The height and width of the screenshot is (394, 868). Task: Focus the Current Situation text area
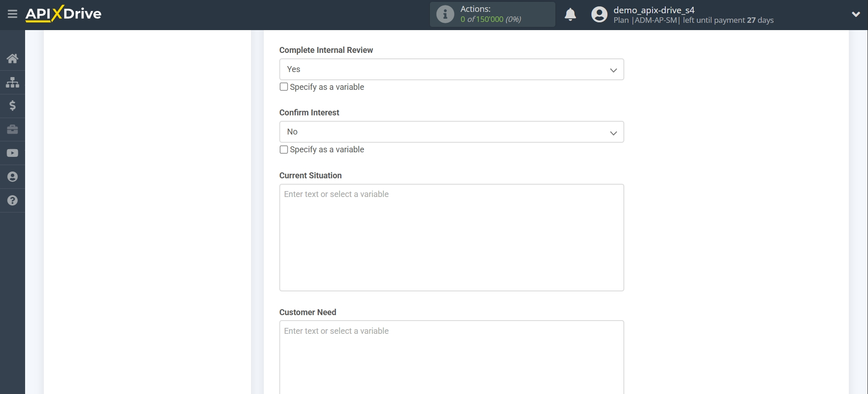click(x=451, y=238)
